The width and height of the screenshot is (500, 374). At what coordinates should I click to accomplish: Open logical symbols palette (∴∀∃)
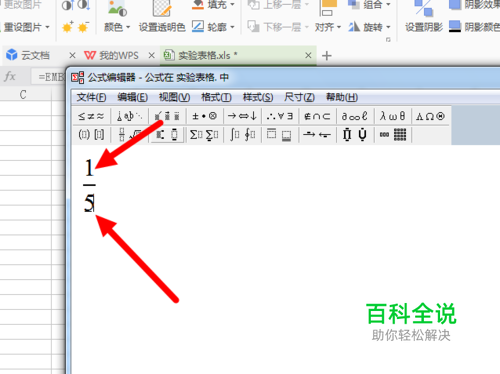pyautogui.click(x=280, y=116)
